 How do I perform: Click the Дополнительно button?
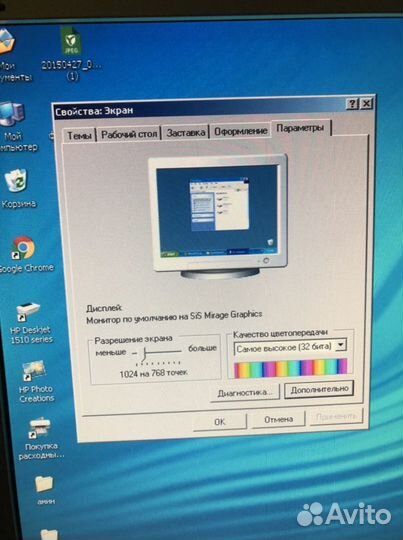319,390
